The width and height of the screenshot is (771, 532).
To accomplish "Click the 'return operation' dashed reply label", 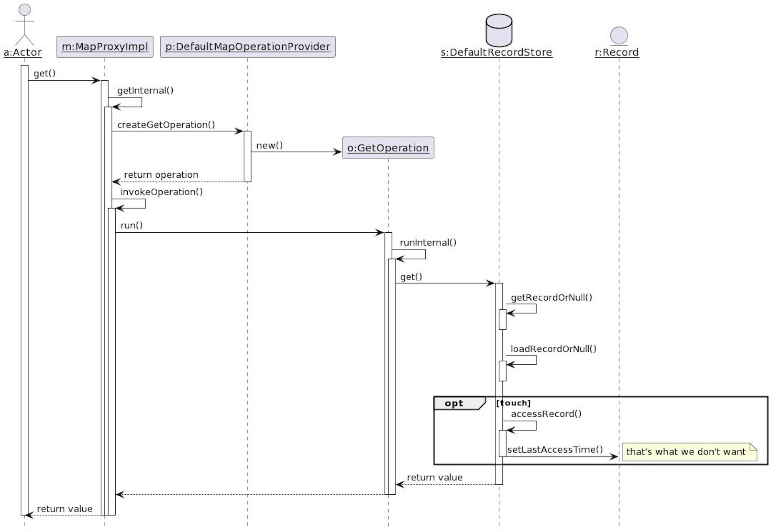I will (x=161, y=175).
